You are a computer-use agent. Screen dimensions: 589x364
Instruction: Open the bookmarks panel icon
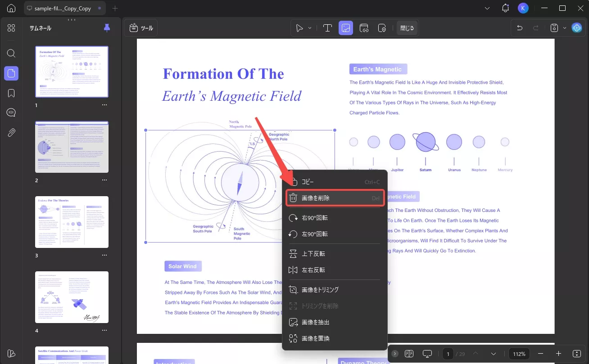coord(11,93)
